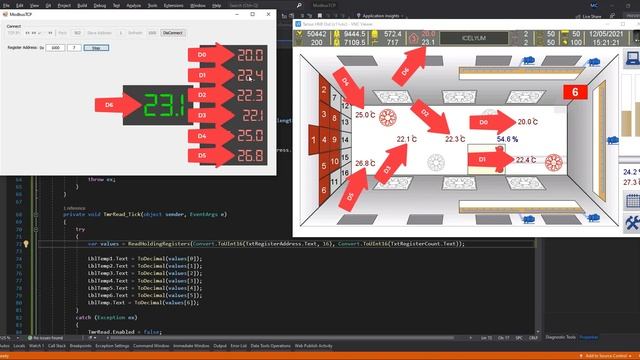Open the File menu in Visual Studio
This screenshot has height=360, width=640.
tap(6, 5)
